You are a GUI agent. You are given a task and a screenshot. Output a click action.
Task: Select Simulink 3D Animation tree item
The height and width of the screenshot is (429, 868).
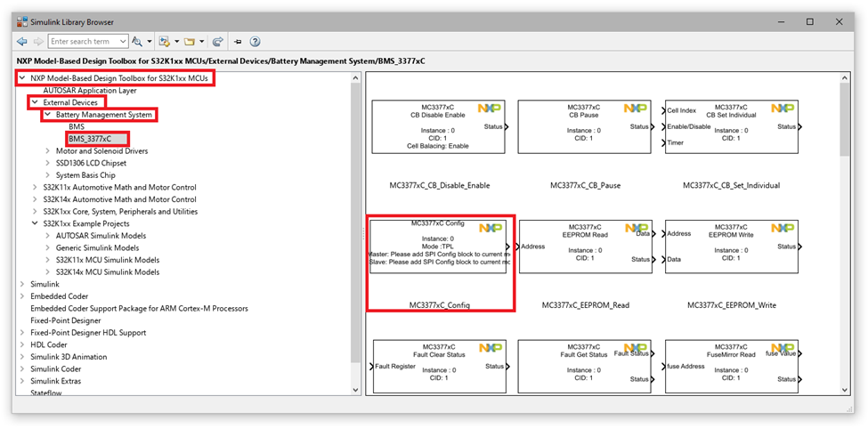[x=69, y=357]
